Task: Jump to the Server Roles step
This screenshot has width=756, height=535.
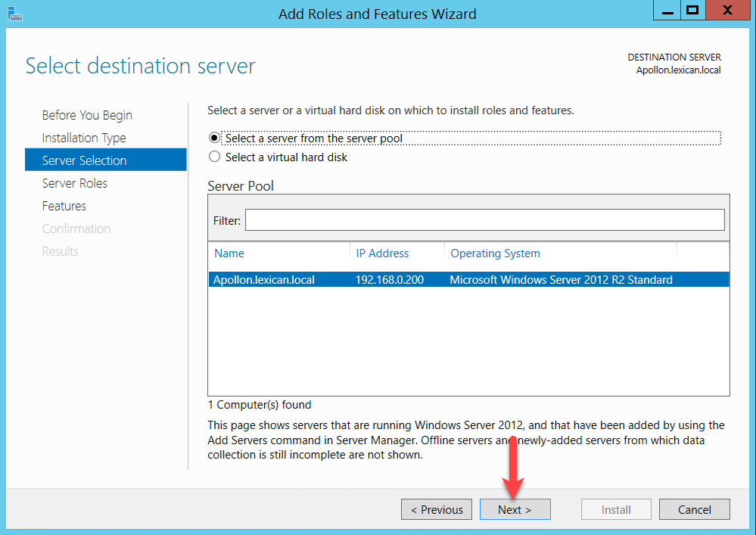Action: pos(75,183)
